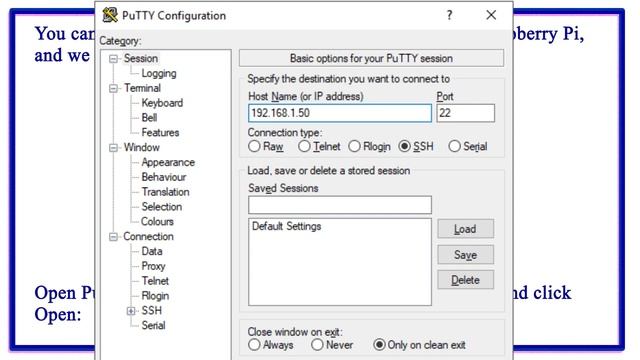
Task: Select the Terminal category
Action: tap(142, 88)
